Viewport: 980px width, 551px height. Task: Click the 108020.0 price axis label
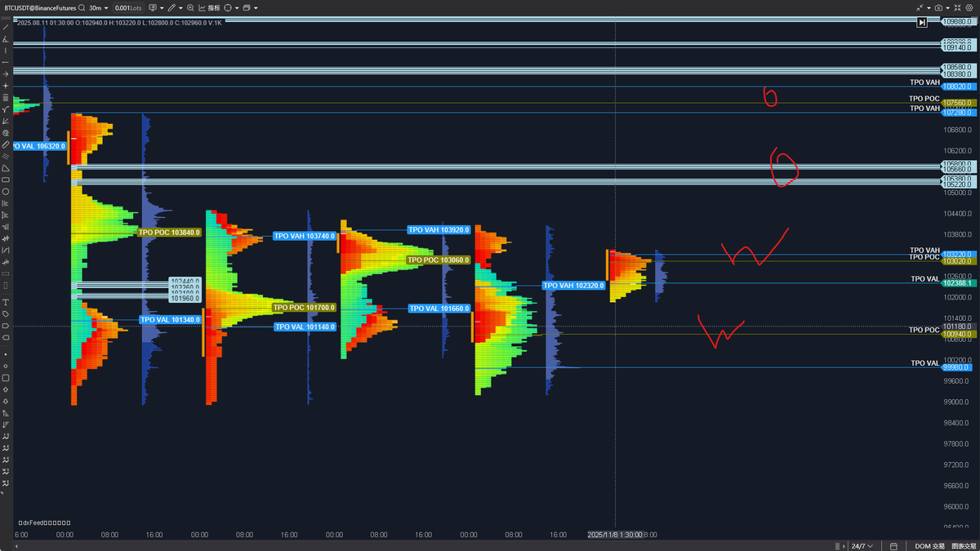[957, 86]
